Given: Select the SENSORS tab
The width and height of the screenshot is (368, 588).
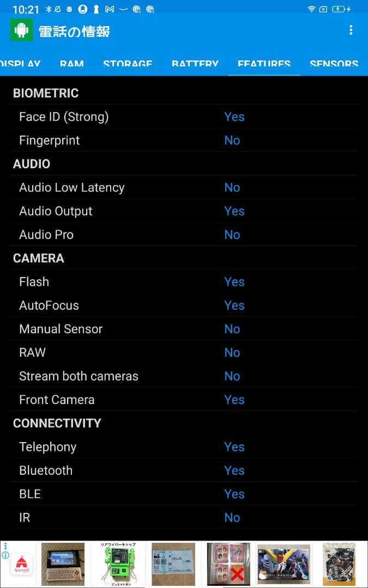Looking at the screenshot, I should (x=334, y=64).
